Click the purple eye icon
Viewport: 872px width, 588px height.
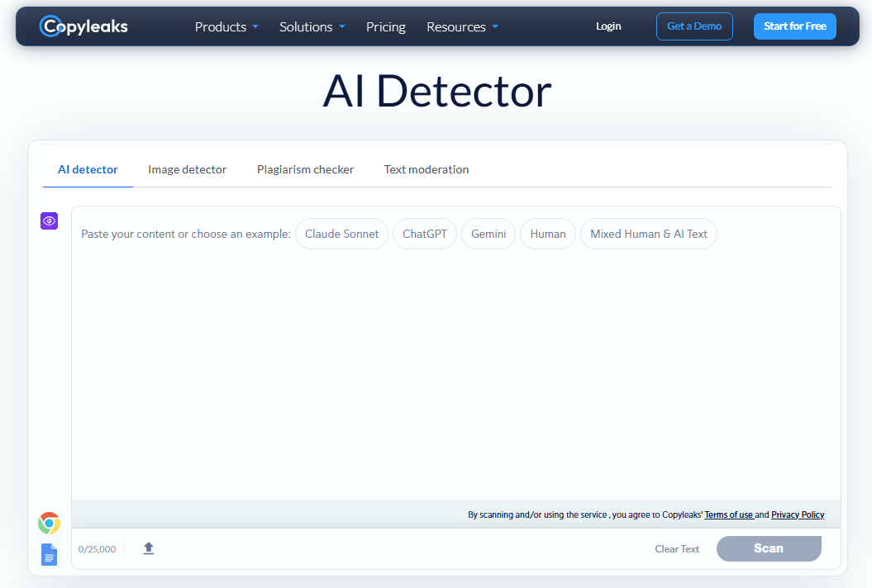coord(49,220)
